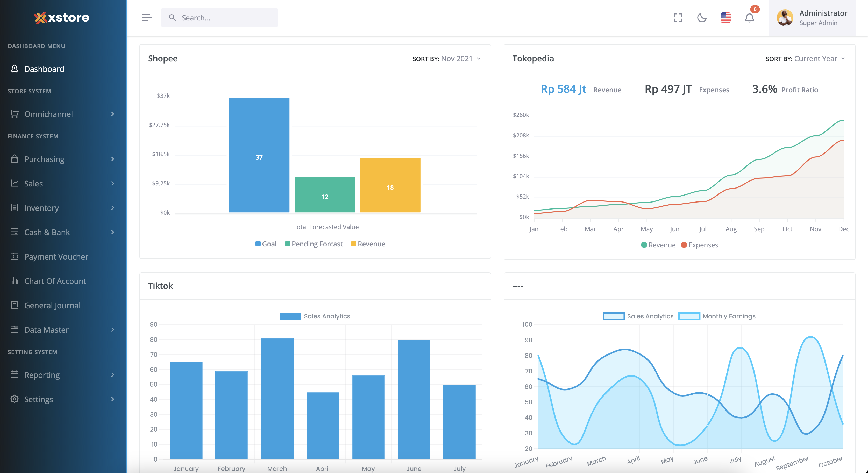Click the Search input field

(219, 18)
